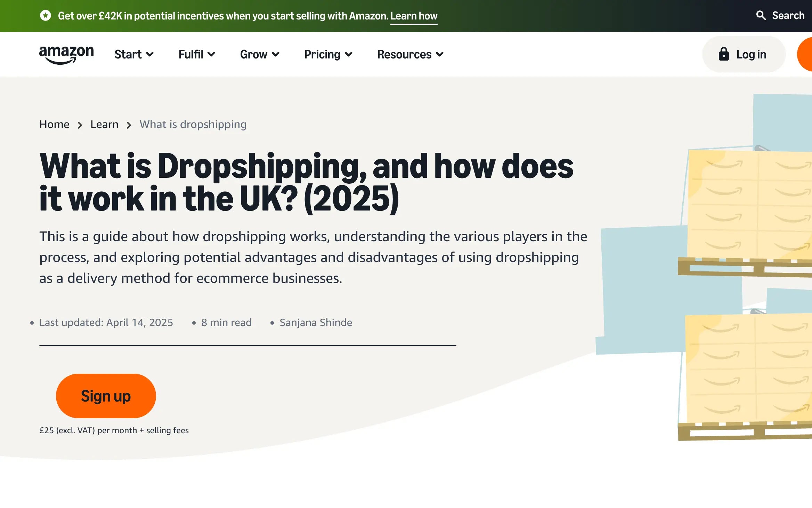
Task: Click the star badge icon in banner
Action: pyautogui.click(x=46, y=16)
